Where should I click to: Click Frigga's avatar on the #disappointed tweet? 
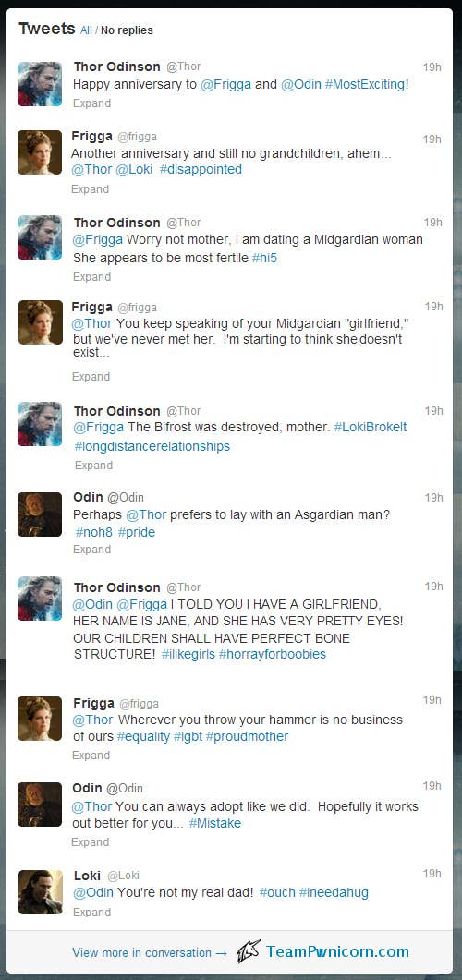40,151
